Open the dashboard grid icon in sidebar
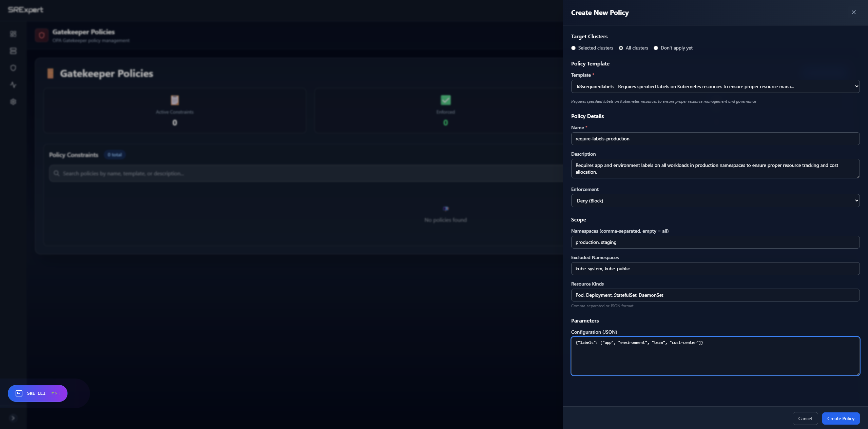 13,34
